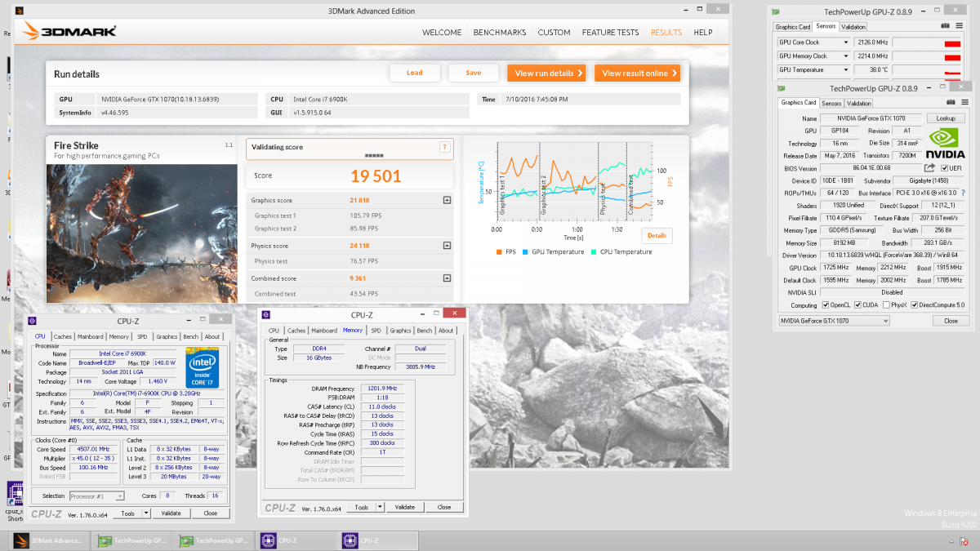The height and width of the screenshot is (551, 980).
Task: Click the 3DMark logo in the header
Action: pyautogui.click(x=70, y=32)
